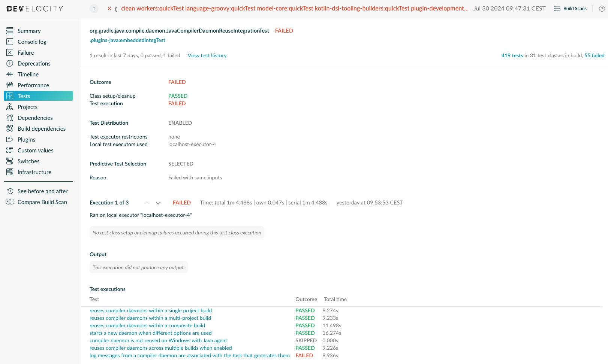Screen dimensions: 608x364
Task: View the Failure section in sidebar
Action: point(25,52)
